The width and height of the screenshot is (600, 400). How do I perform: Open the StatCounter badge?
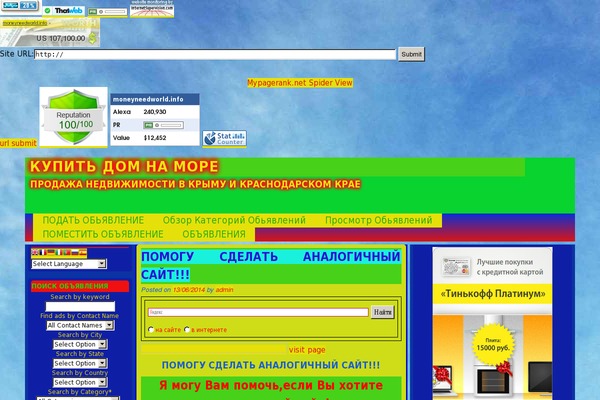pyautogui.click(x=224, y=139)
